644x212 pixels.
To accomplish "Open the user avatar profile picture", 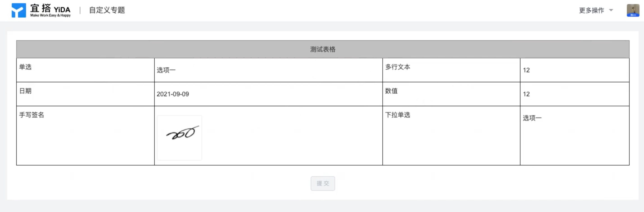I will point(633,10).
